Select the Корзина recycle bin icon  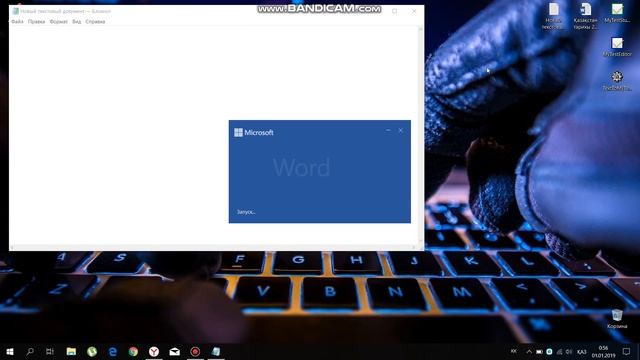click(x=617, y=319)
